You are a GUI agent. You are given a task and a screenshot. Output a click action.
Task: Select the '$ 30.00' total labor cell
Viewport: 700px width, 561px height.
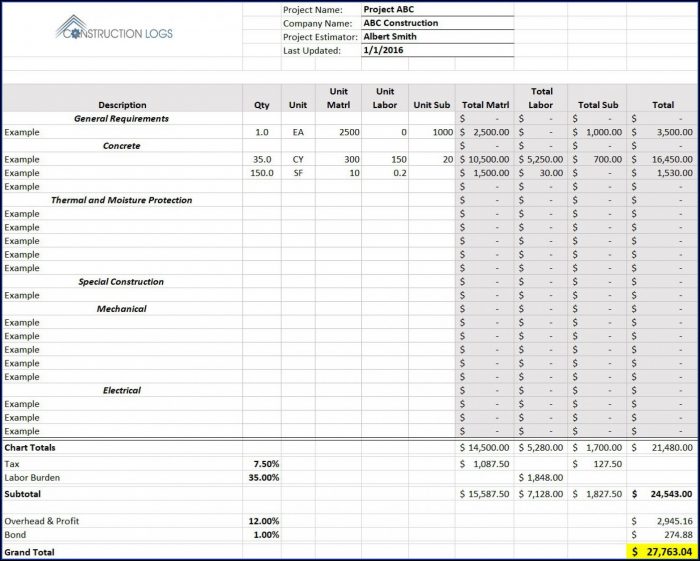coord(541,173)
